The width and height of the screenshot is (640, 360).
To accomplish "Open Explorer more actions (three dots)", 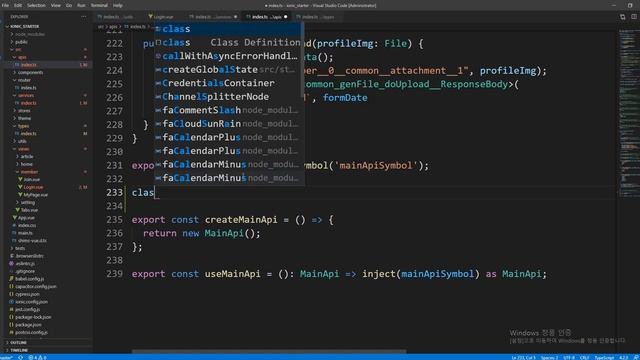I will [x=84, y=17].
